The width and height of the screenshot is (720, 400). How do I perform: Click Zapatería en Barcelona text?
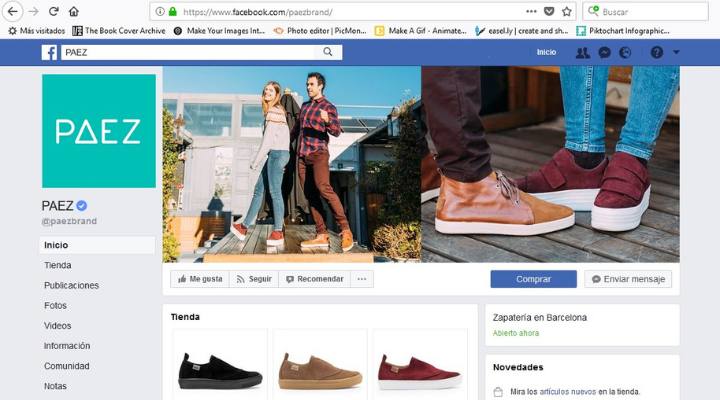pos(540,317)
